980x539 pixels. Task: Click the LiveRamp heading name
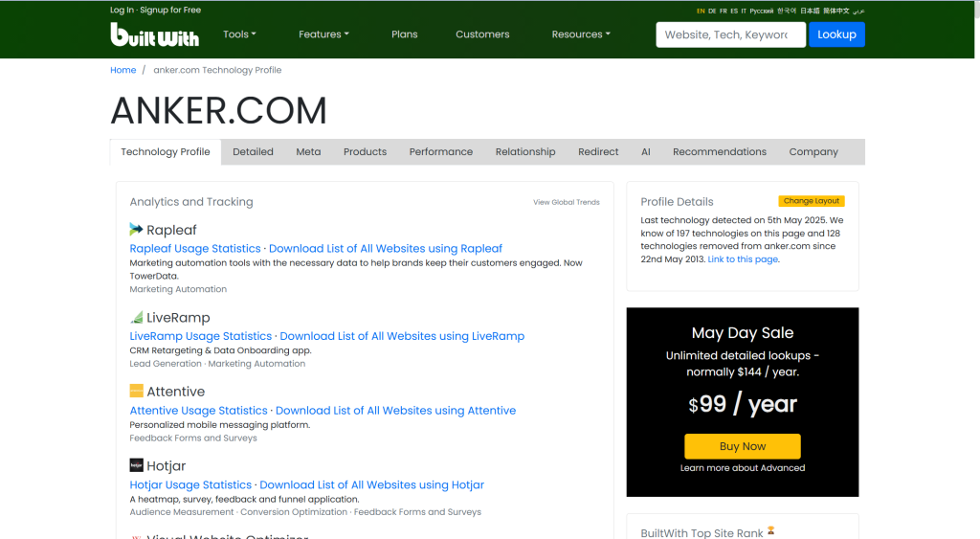(178, 317)
